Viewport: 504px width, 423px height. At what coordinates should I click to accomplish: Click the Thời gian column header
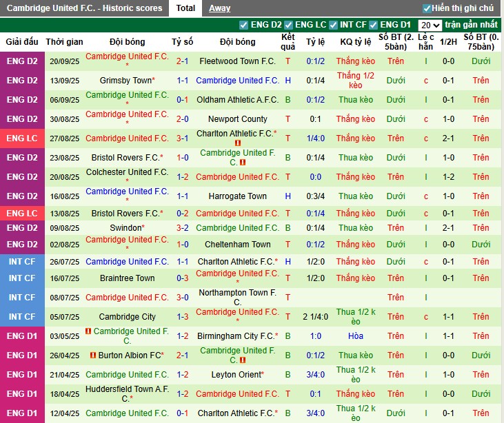click(64, 42)
